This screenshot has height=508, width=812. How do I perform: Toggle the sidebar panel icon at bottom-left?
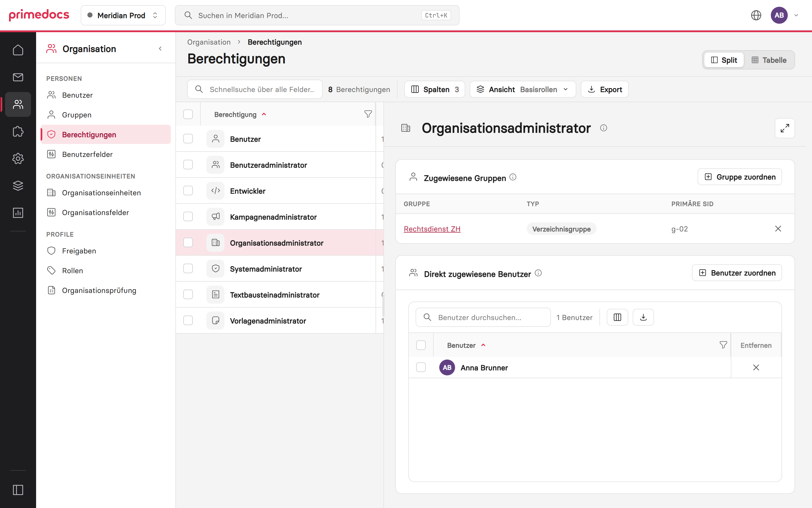click(18, 490)
